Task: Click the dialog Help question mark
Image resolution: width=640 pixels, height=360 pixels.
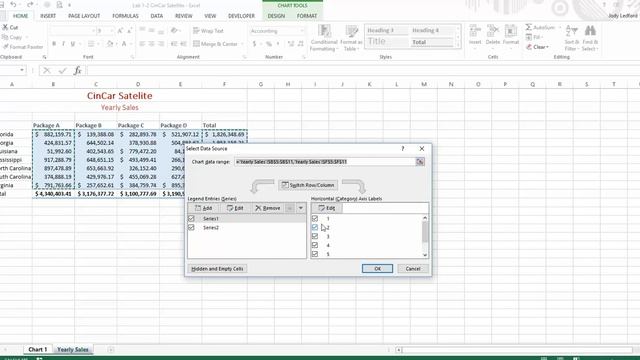Action: 402,149
